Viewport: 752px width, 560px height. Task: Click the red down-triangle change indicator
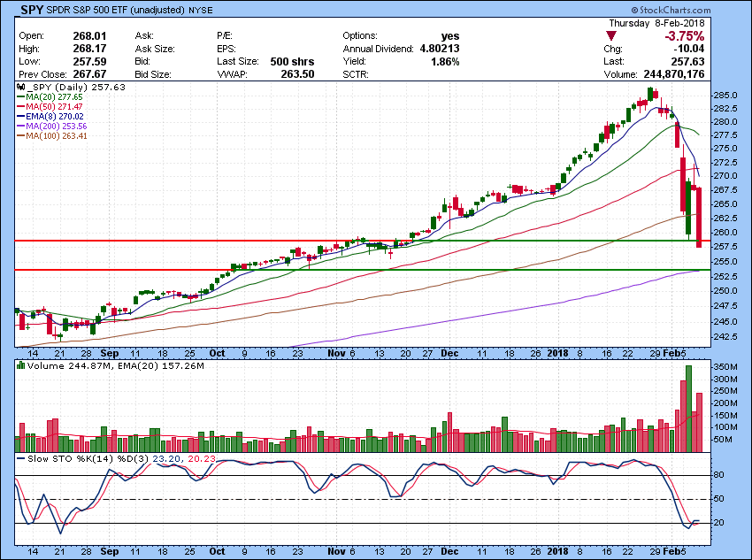[611, 36]
